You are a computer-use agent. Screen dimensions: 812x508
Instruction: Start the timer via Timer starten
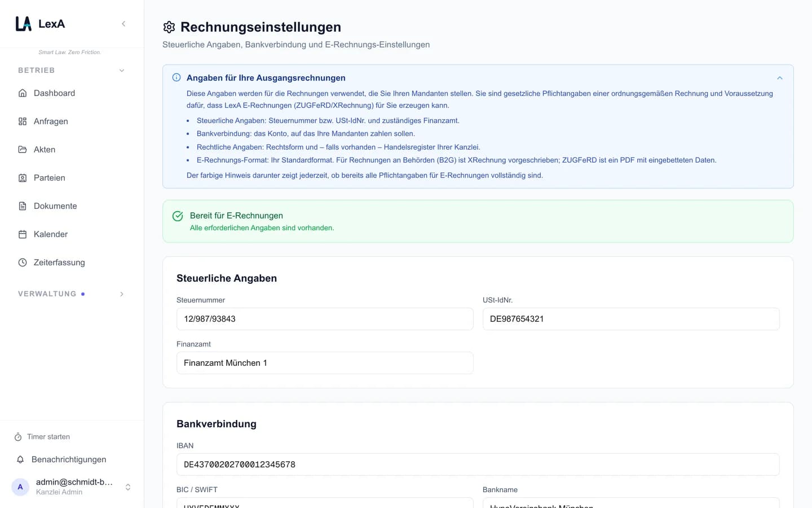point(48,437)
